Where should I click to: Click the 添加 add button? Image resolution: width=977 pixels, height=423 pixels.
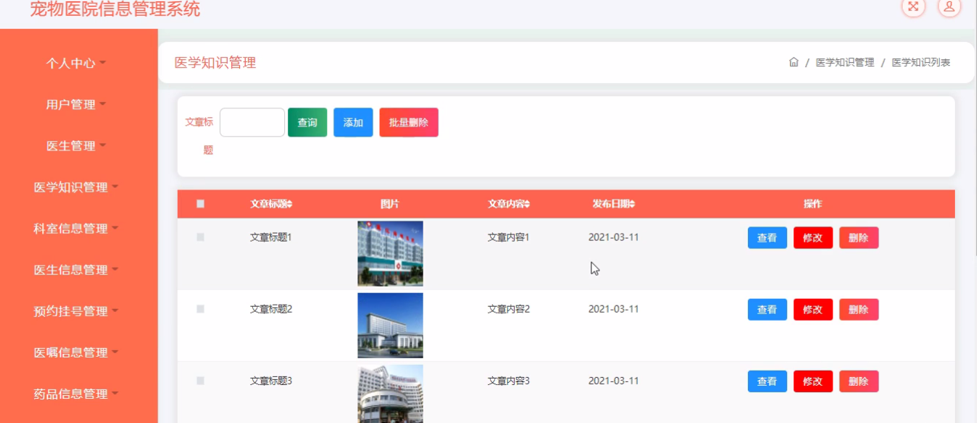tap(353, 123)
